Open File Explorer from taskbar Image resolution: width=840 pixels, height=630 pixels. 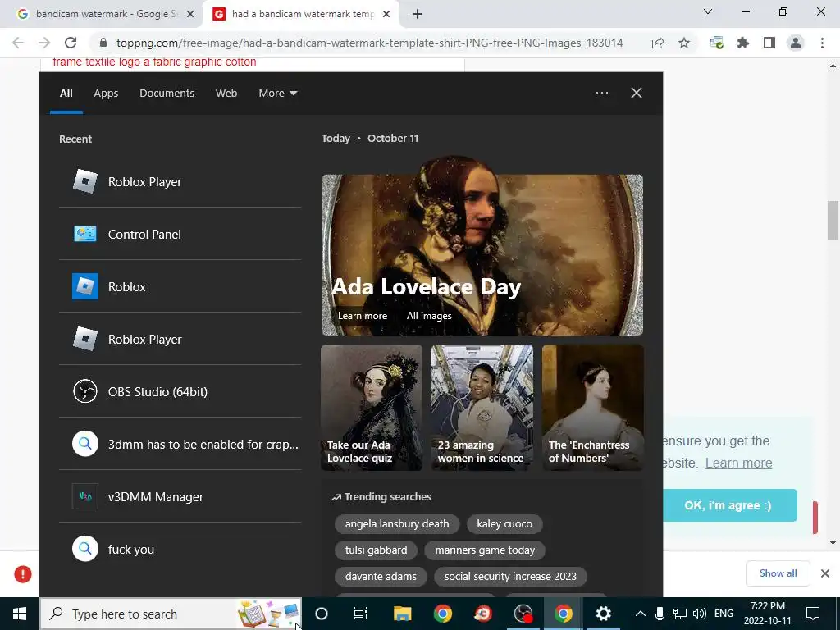402,614
